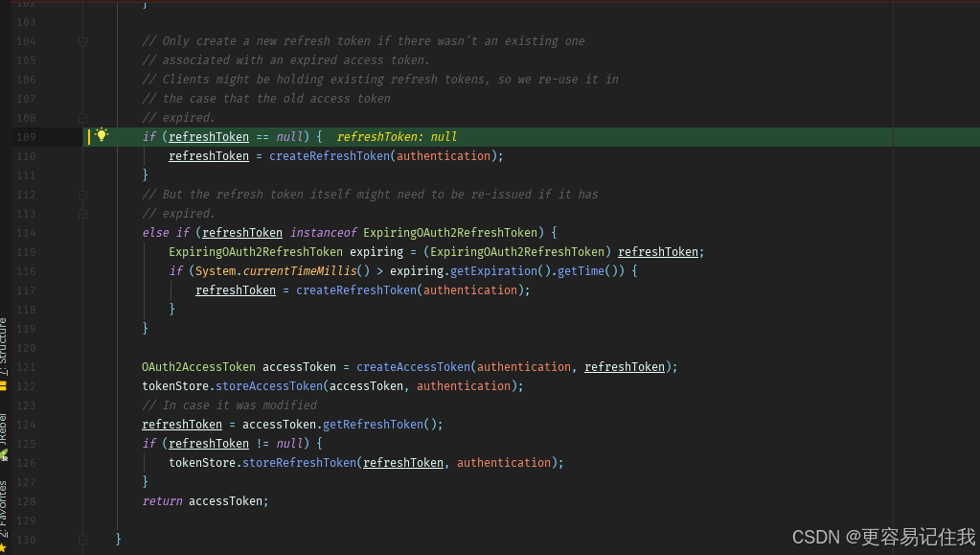This screenshot has height=555, width=980.
Task: Click the Favorites star icon in sidebar
Action: tap(3, 547)
